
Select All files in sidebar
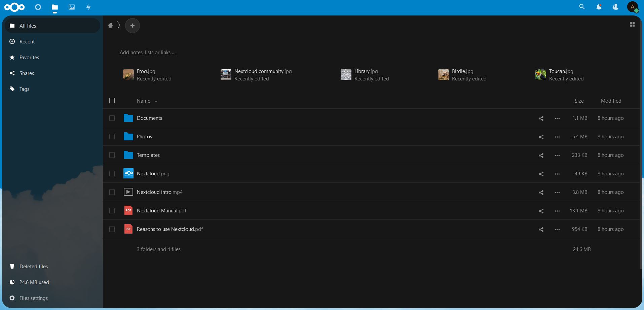52,26
